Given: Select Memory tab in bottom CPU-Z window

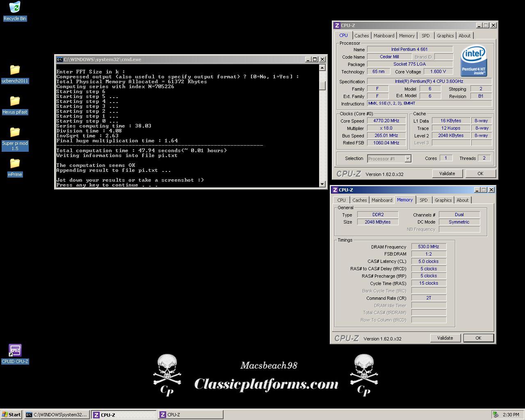Looking at the screenshot, I should 405,200.
